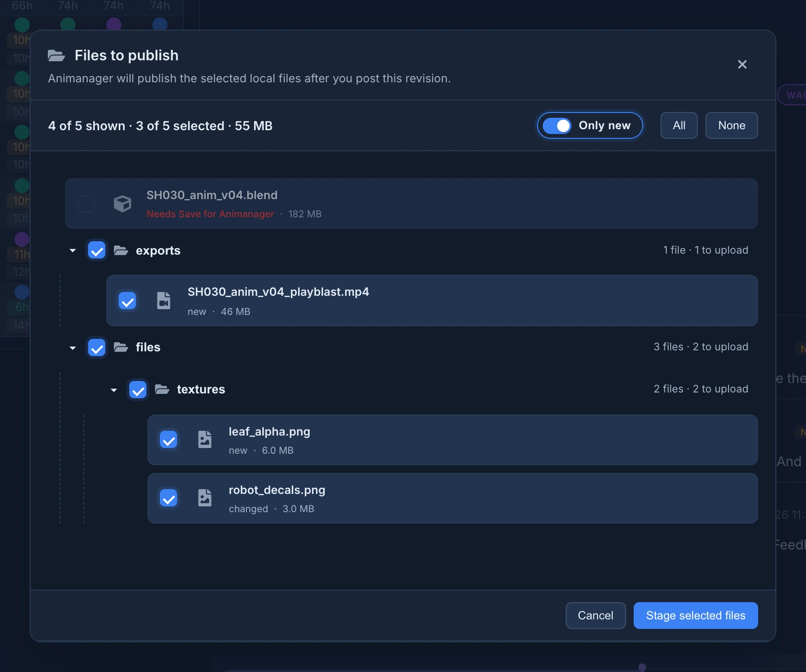Collapse the exports folder

[x=73, y=250]
